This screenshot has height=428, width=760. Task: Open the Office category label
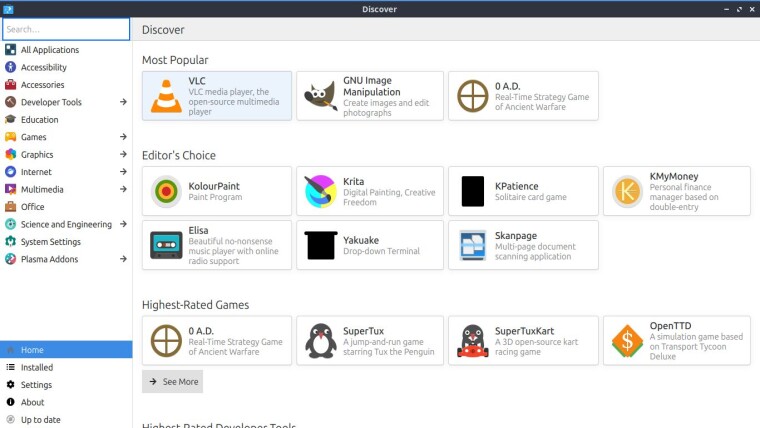[32, 206]
